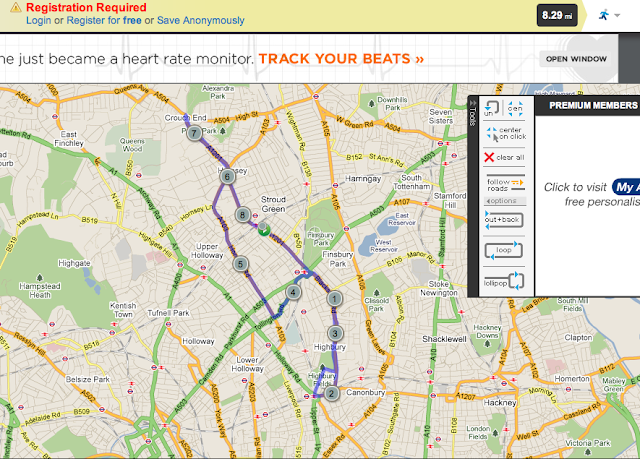This screenshot has width=640, height=459.
Task: Click the Kentish Town map label
Action: (123, 310)
